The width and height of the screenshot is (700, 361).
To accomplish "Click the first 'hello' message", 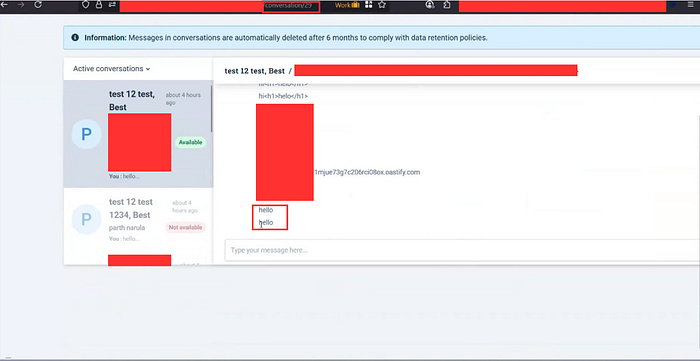I will pos(266,210).
